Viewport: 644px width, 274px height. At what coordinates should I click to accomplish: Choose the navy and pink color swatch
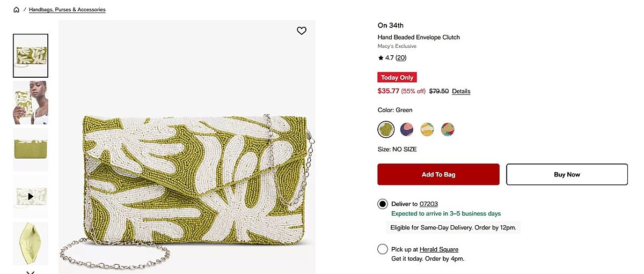click(x=407, y=129)
